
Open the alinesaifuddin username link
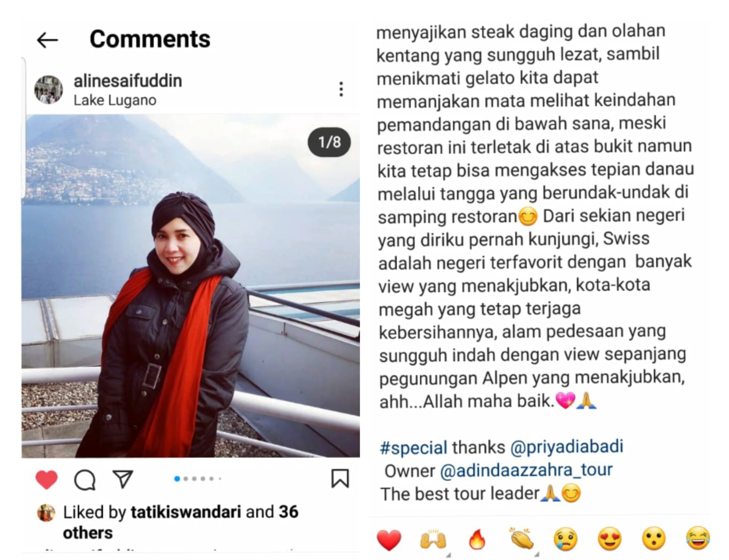(x=128, y=81)
